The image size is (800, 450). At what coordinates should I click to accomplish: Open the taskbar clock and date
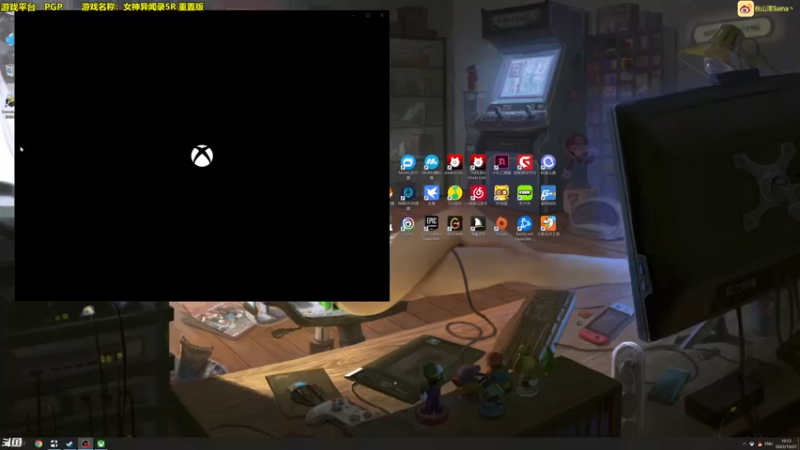(786, 443)
